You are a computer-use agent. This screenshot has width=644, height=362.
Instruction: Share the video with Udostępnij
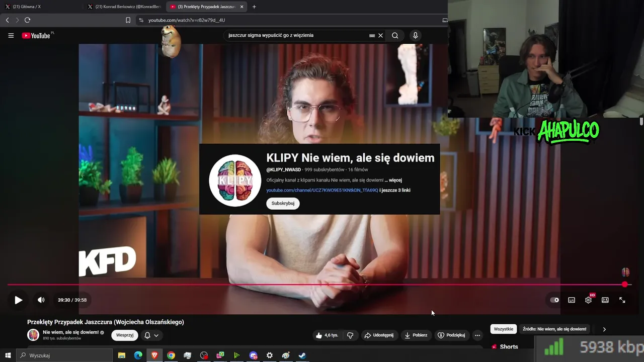tap(379, 335)
